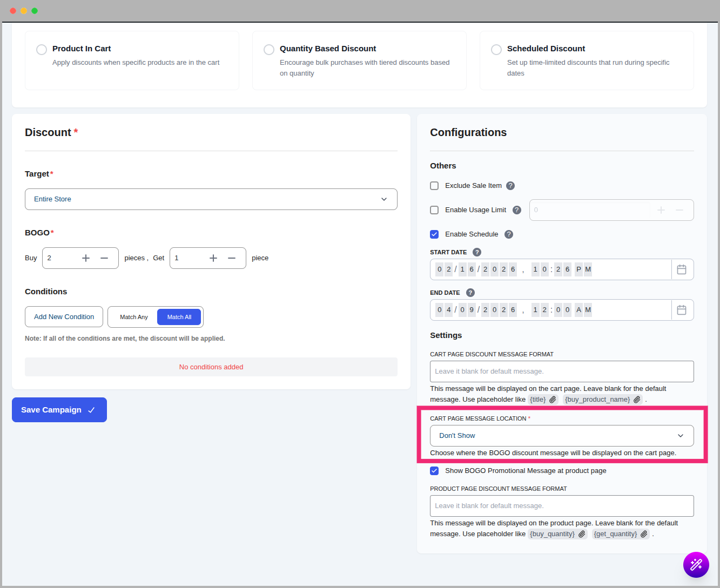This screenshot has width=720, height=588.
Task: Click the Add New Condition button
Action: pos(64,317)
